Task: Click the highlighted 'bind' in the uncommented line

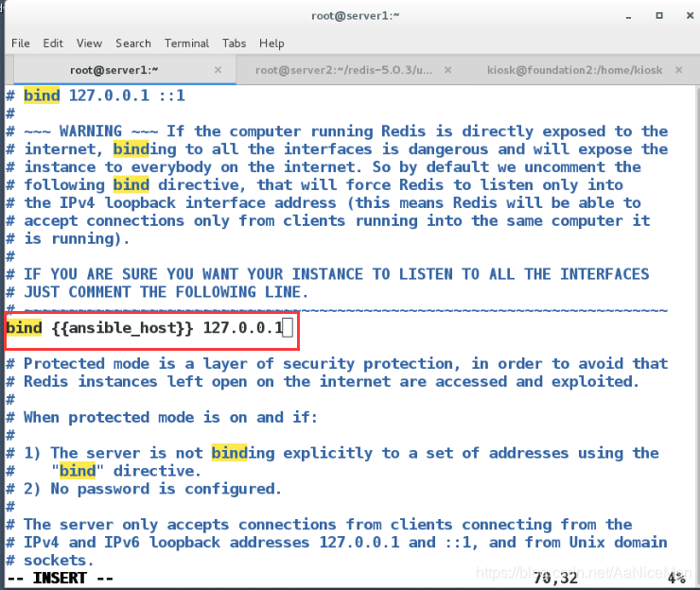Action: [x=24, y=328]
